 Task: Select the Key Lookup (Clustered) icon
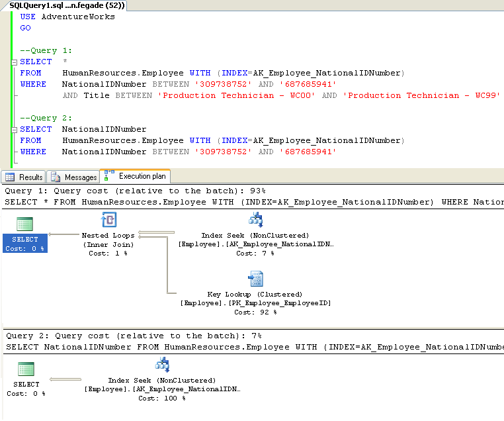tap(256, 279)
